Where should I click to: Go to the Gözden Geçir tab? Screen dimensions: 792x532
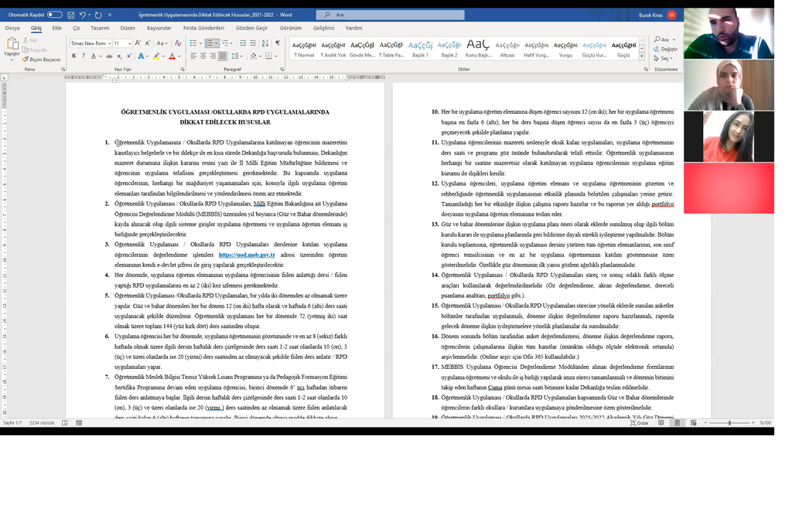[x=251, y=29]
